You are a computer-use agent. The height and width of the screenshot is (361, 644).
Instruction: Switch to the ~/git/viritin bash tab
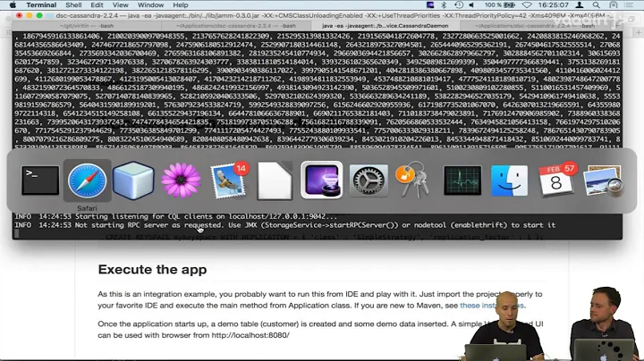[x=87, y=25]
